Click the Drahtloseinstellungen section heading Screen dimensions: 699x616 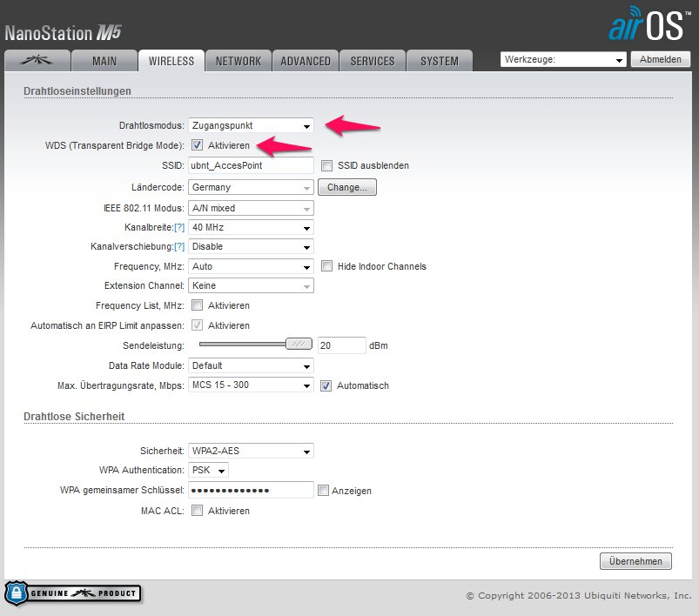pyautogui.click(x=77, y=91)
